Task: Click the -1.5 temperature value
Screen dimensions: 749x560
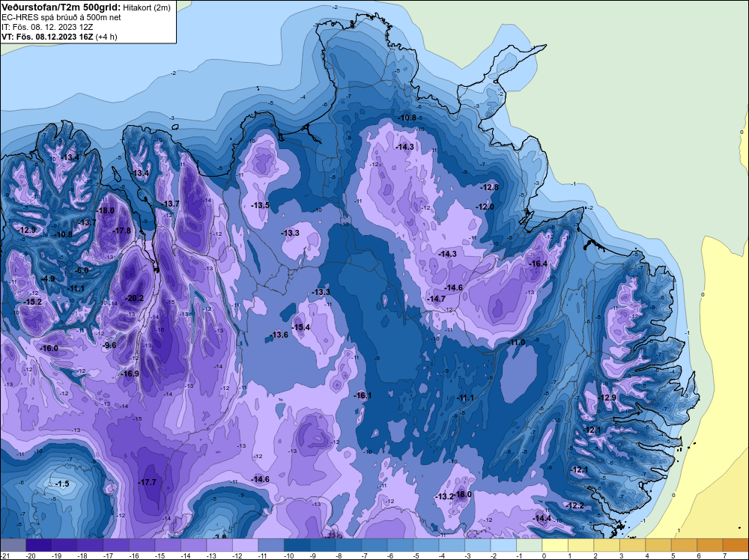Action: [x=62, y=484]
